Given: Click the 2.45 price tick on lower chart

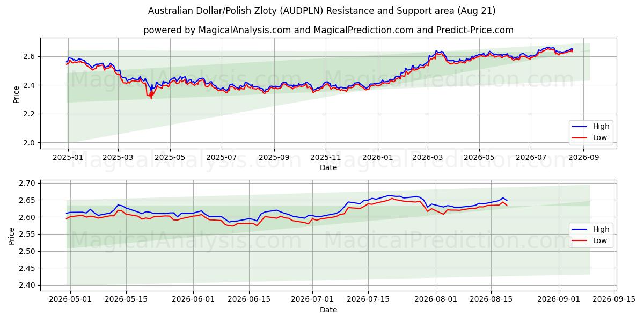Looking at the screenshot, I should [28, 268].
